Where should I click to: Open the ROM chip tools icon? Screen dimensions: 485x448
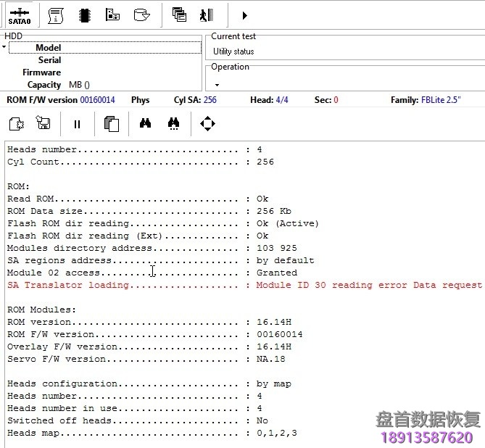84,15
